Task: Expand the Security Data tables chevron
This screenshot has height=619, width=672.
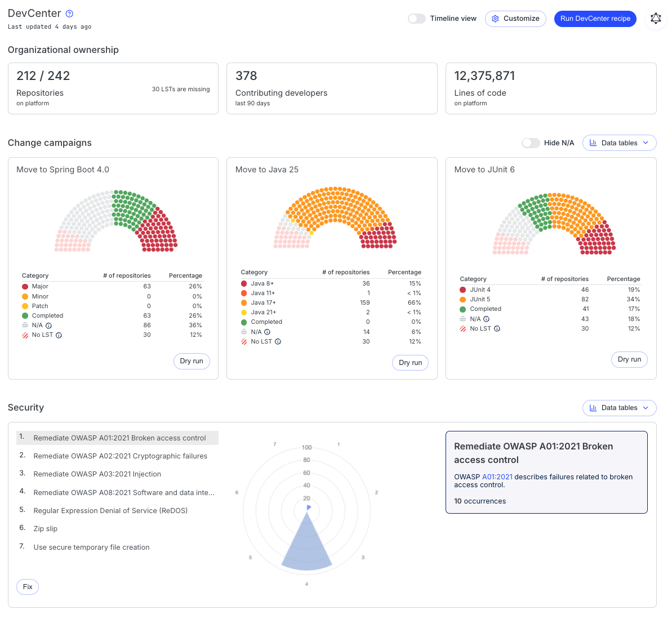Action: click(x=646, y=408)
